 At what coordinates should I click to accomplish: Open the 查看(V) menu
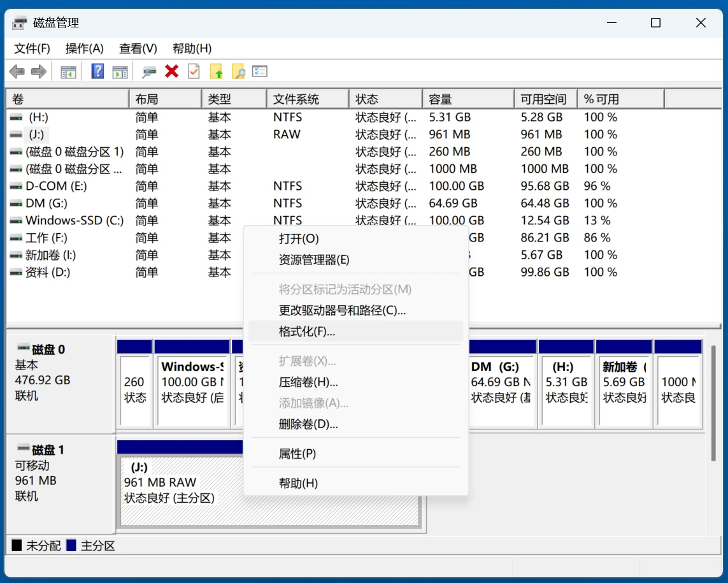click(138, 48)
